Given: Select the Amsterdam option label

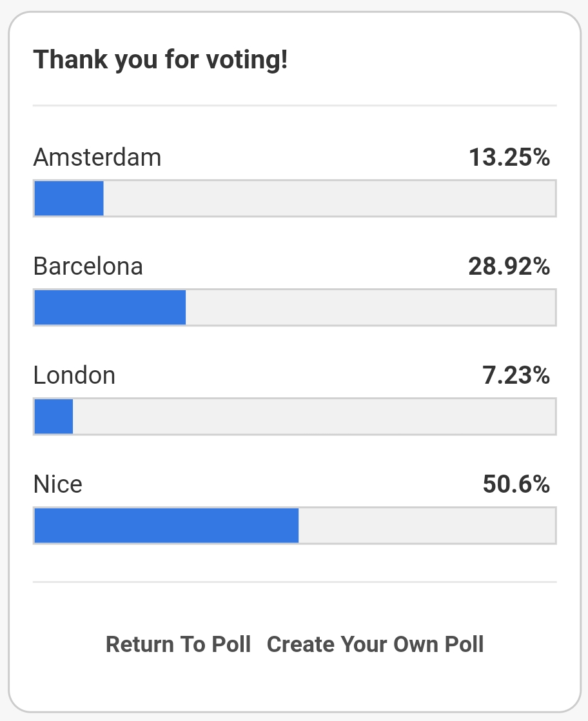Looking at the screenshot, I should click(97, 157).
